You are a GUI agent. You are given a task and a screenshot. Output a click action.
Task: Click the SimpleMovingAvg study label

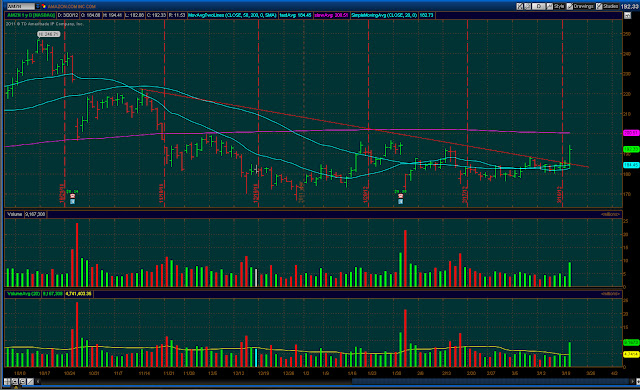click(384, 16)
